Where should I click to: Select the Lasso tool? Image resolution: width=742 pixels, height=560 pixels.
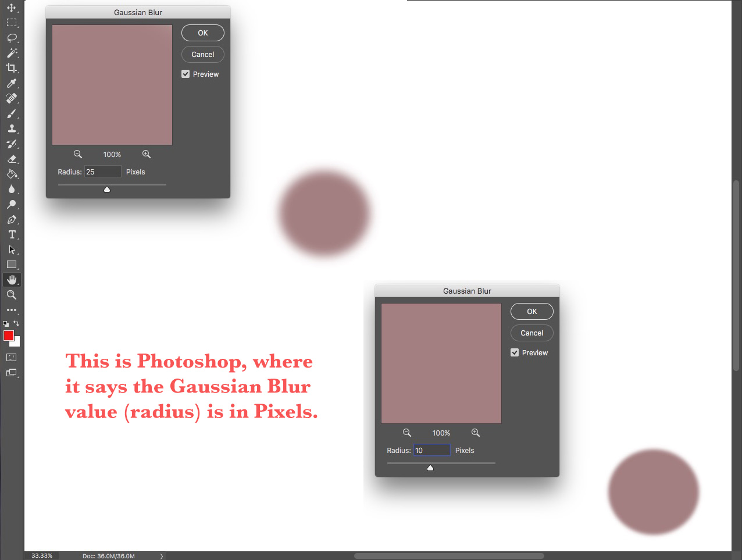[12, 38]
